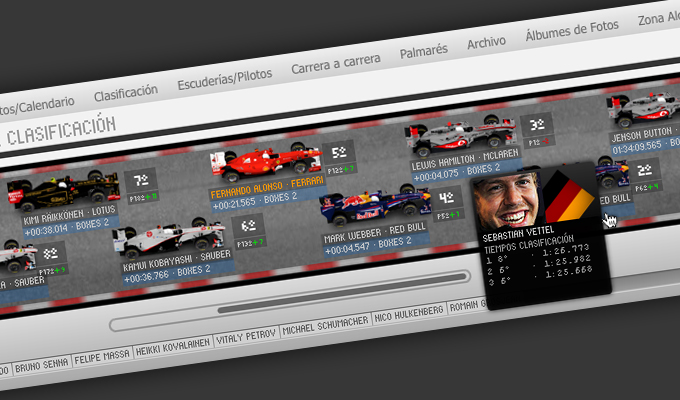Select Fernando Alonso's red Ferrari car
The image size is (680, 400).
point(266,162)
